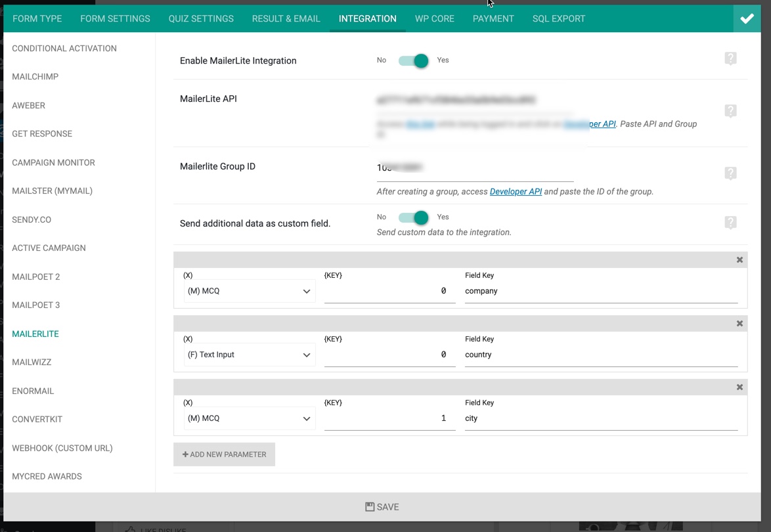
Task: Click KEY field in company row
Action: 389,291
